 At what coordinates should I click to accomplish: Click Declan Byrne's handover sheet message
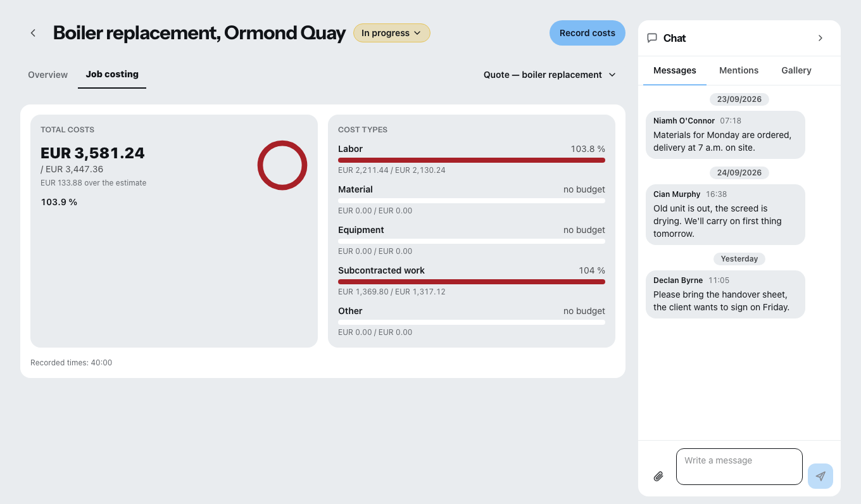(x=726, y=294)
